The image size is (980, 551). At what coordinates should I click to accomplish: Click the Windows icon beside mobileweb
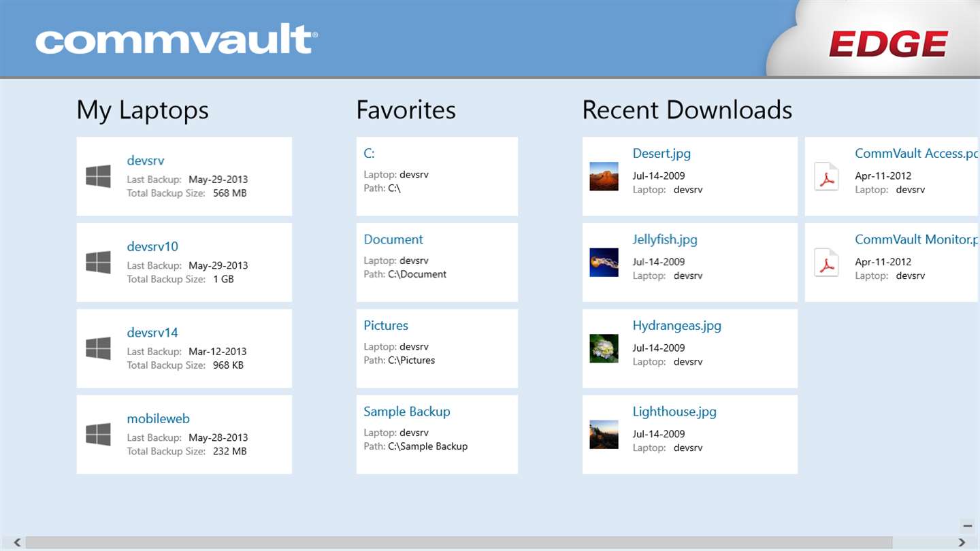pos(98,434)
